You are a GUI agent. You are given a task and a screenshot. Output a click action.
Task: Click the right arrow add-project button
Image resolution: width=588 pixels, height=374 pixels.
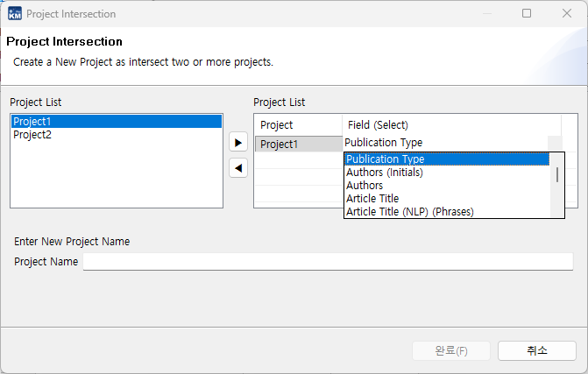(237, 143)
